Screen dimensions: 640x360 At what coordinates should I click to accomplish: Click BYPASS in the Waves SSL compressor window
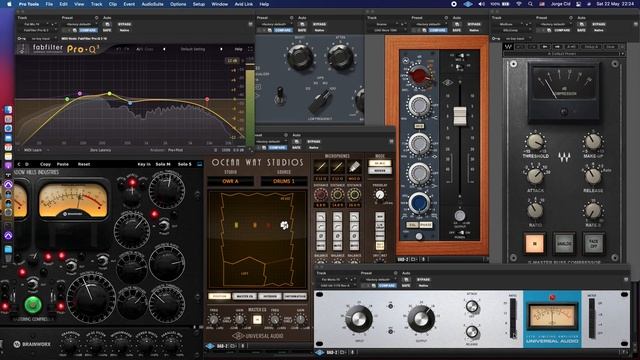tap(598, 24)
